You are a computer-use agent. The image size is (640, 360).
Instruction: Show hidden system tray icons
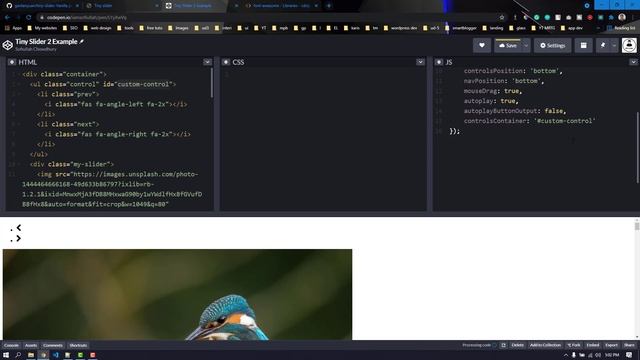[x=566, y=355]
